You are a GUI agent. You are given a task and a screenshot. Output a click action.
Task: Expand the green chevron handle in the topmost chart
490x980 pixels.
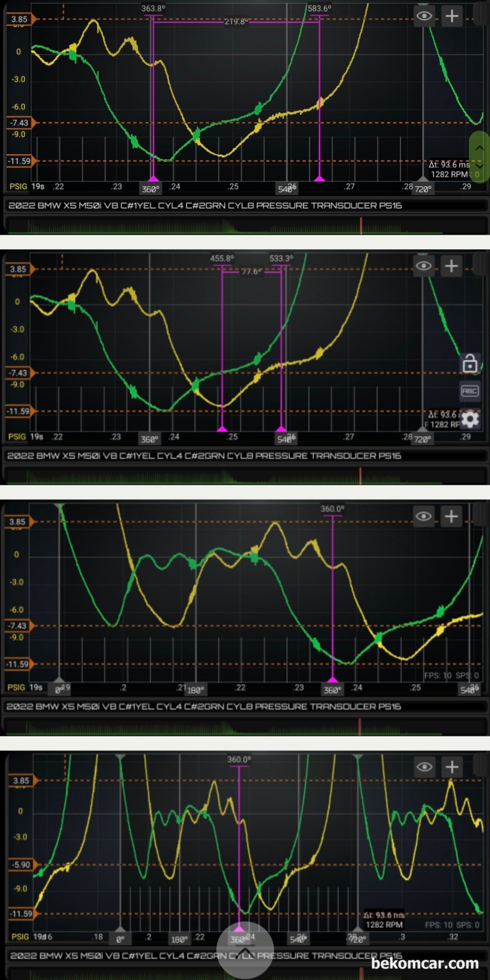tap(480, 157)
